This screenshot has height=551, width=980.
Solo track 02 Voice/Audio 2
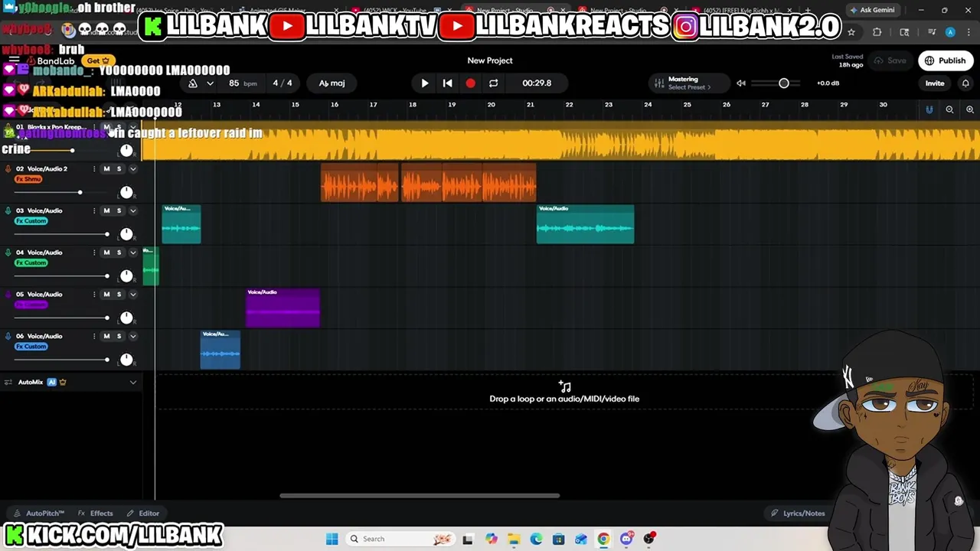[x=119, y=168]
